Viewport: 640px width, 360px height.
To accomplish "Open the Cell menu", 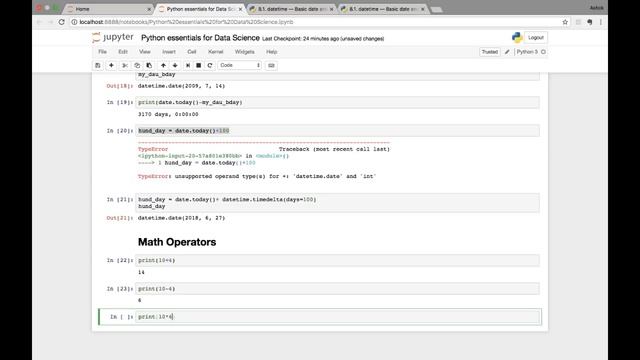I will 192,52.
